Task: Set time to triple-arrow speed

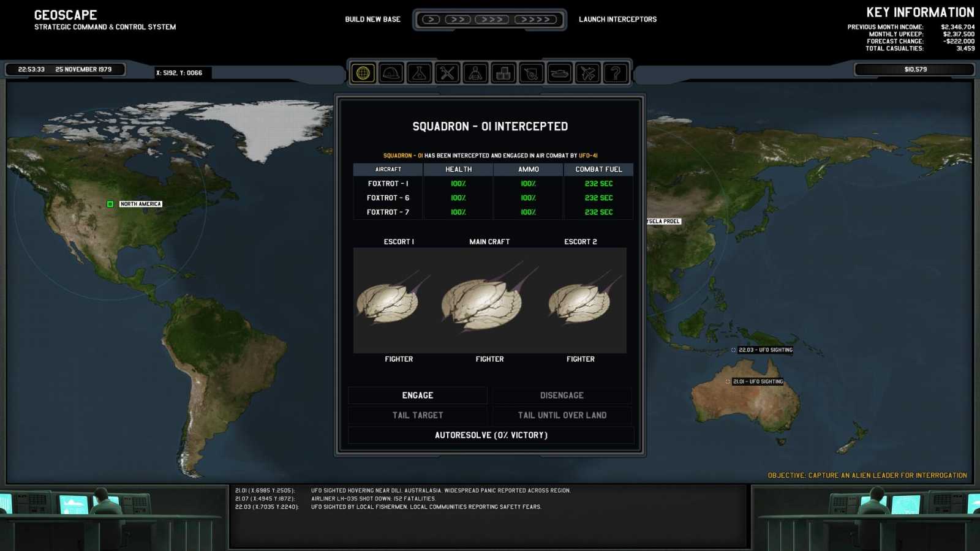Action: (492, 20)
